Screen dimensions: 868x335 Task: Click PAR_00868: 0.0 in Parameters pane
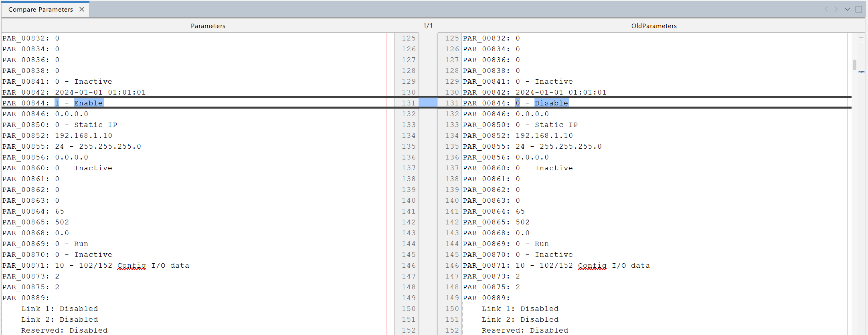(36, 233)
